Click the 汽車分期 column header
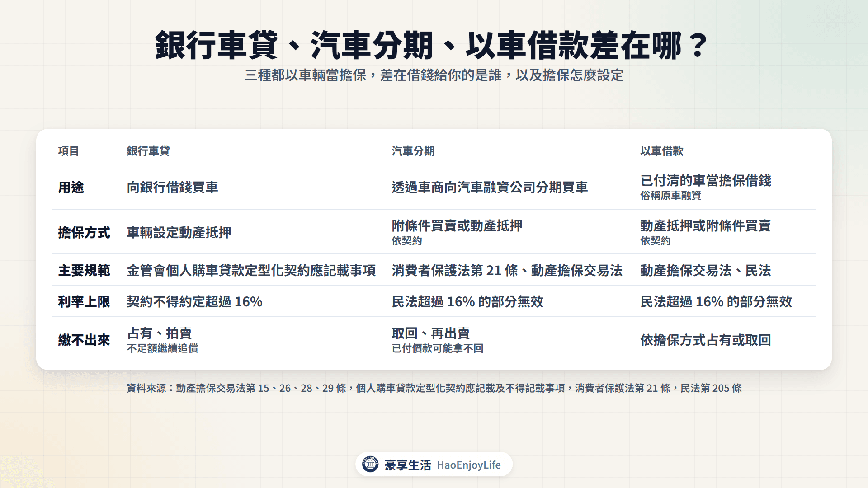The width and height of the screenshot is (868, 488). coord(413,151)
